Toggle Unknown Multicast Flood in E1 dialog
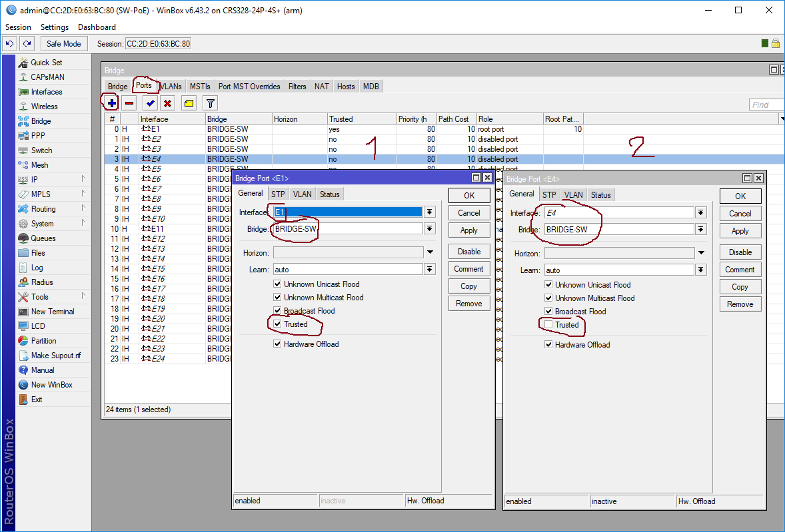 [277, 298]
